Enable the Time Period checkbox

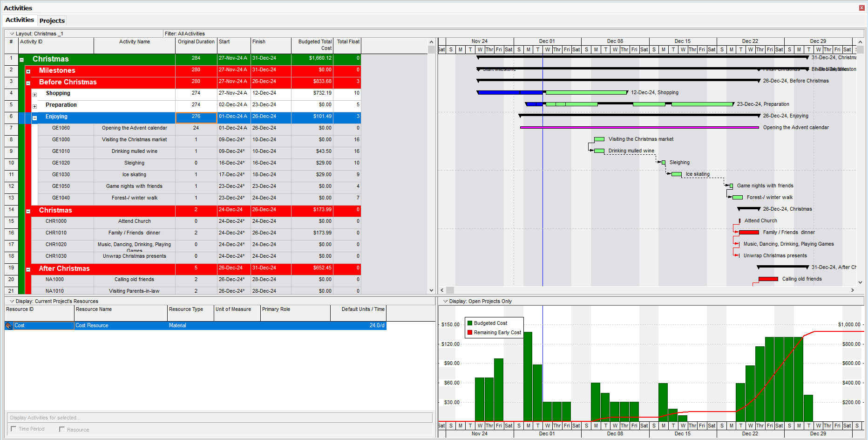tap(14, 429)
